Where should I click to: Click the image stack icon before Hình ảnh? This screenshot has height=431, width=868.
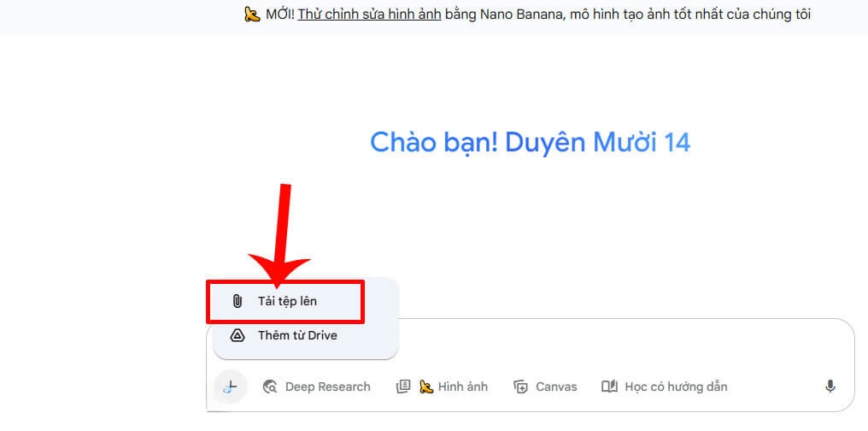[403, 387]
